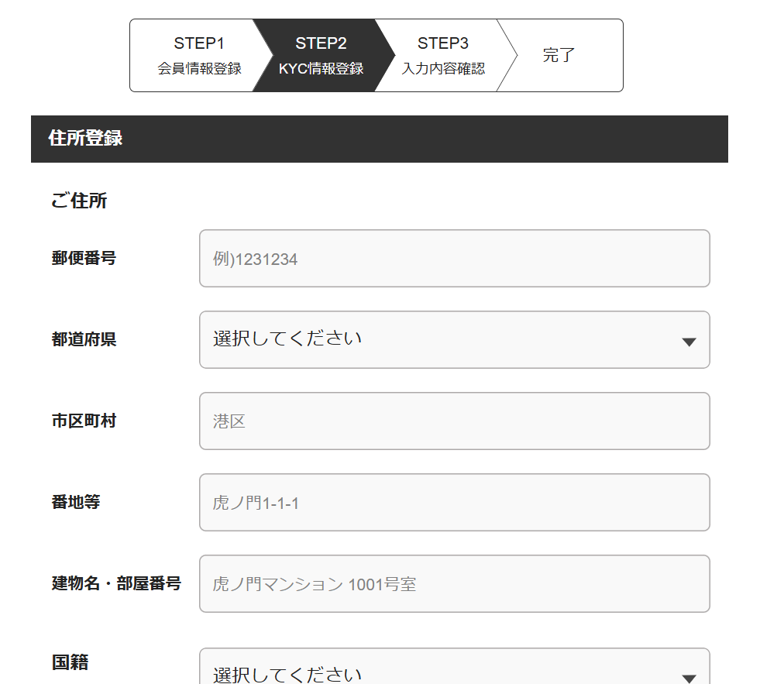Image resolution: width=784 pixels, height=684 pixels.
Task: Select the 建物名・部屋番号 input field
Action: (x=454, y=584)
